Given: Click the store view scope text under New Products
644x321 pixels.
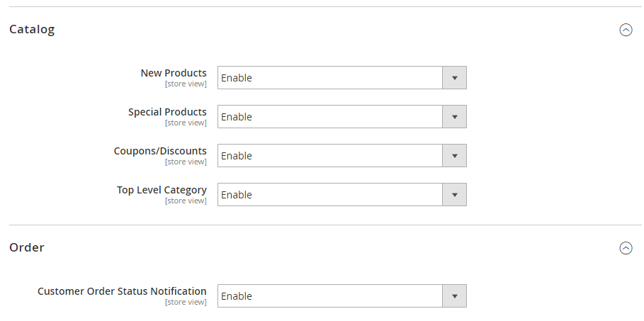Looking at the screenshot, I should click(186, 84).
